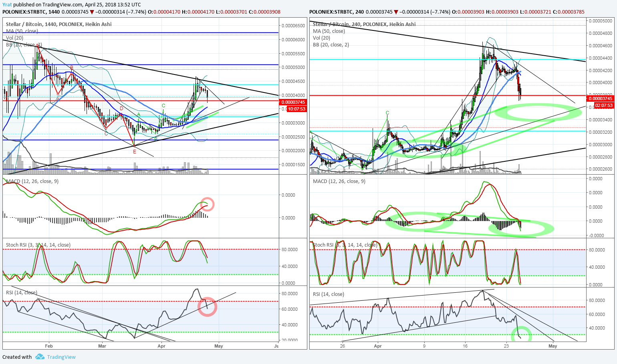
Task: Click the 0.00006500 price axis value
Action: click(x=293, y=26)
